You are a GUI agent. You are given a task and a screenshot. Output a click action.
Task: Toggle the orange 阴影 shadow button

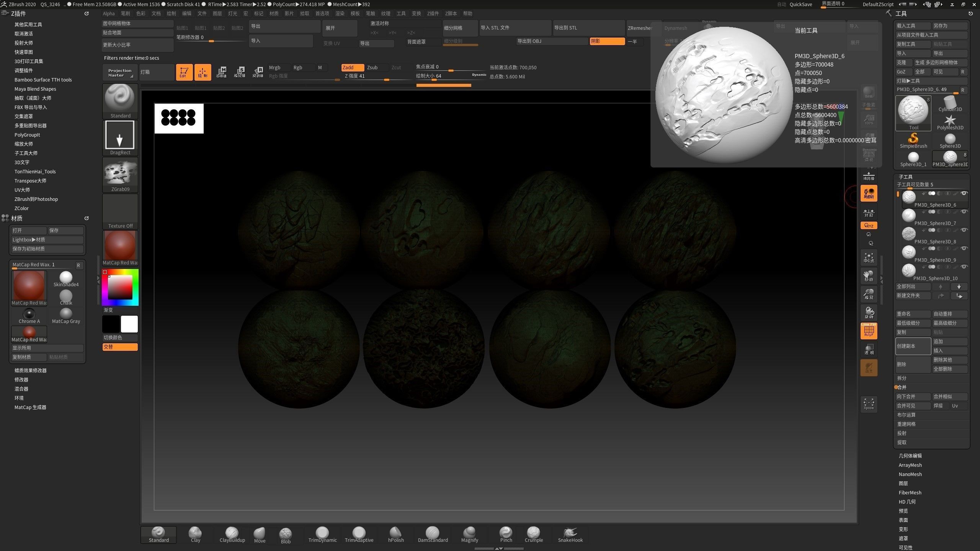pos(607,41)
